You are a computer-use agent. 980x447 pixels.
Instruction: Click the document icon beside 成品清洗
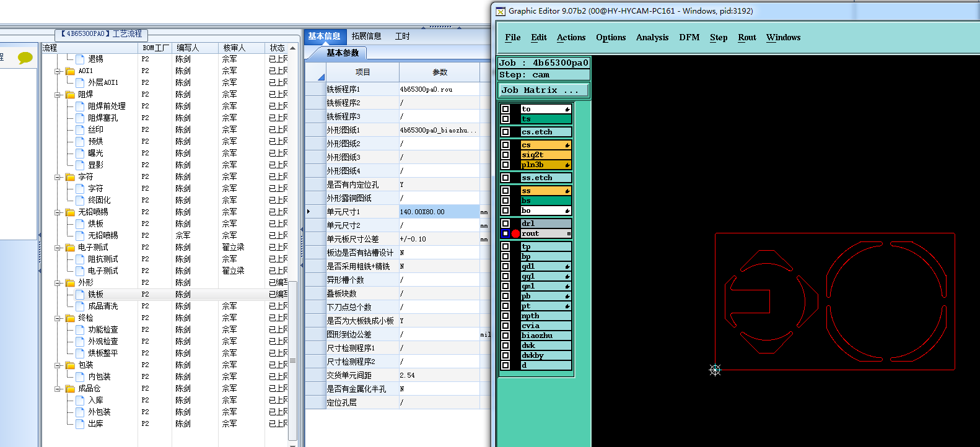80,306
